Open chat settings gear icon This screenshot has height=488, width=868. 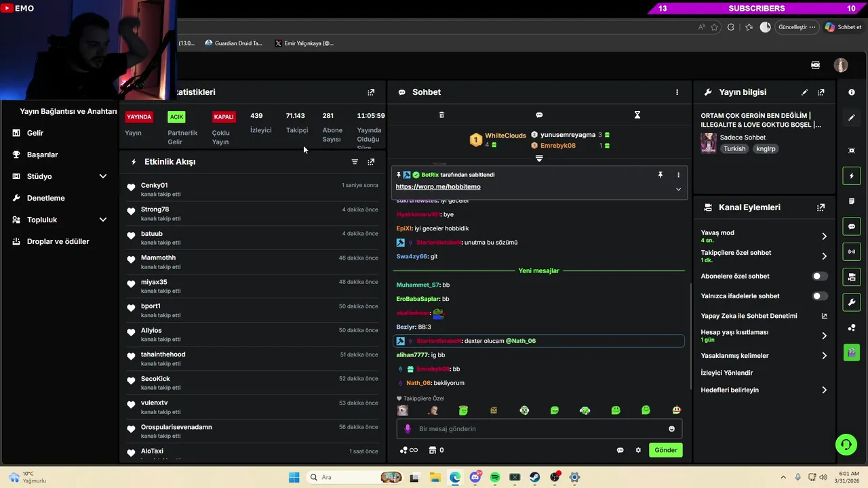coord(638,450)
